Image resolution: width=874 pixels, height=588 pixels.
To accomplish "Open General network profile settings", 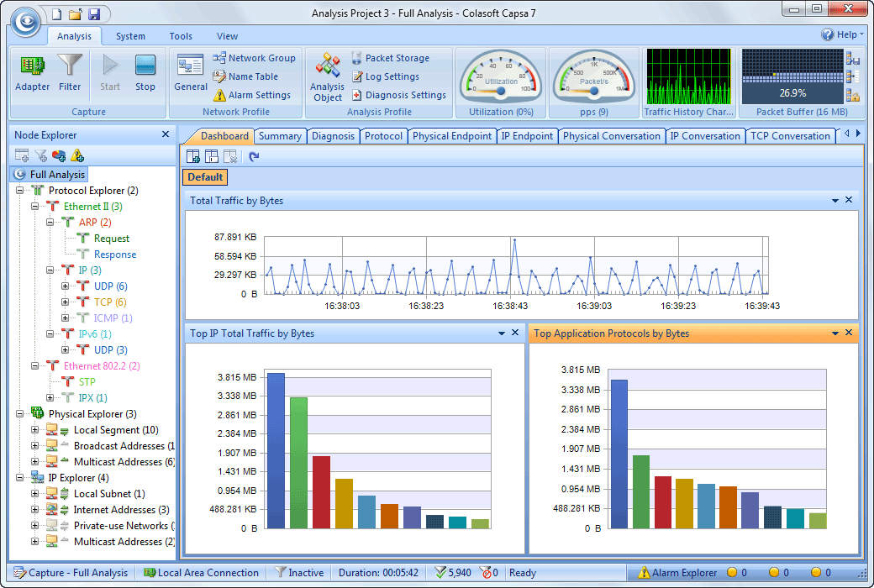I will click(x=191, y=72).
